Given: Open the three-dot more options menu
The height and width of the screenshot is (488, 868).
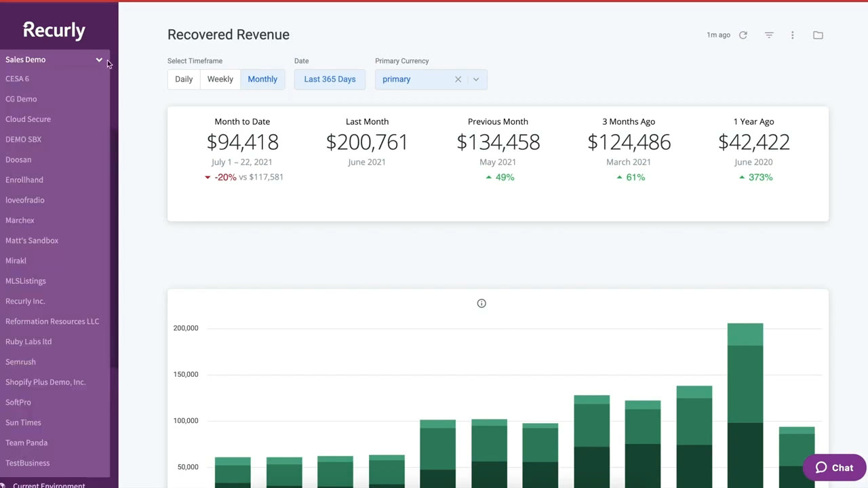Looking at the screenshot, I should (x=792, y=35).
